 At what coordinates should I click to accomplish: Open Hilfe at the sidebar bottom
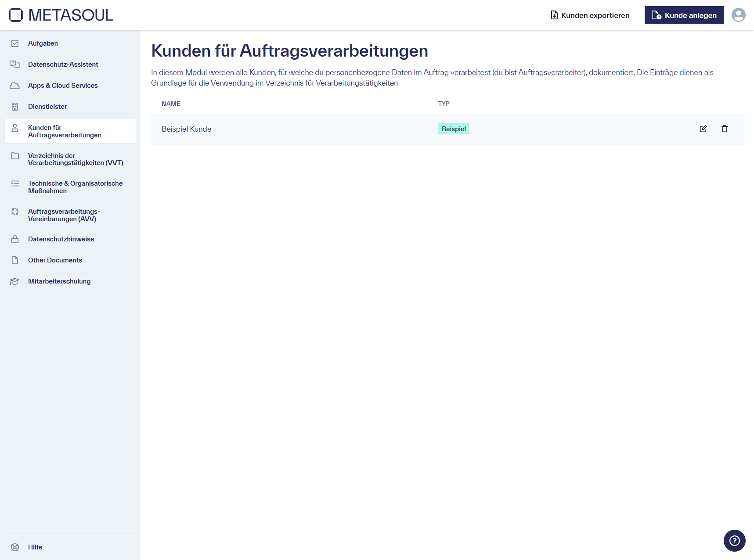35,547
